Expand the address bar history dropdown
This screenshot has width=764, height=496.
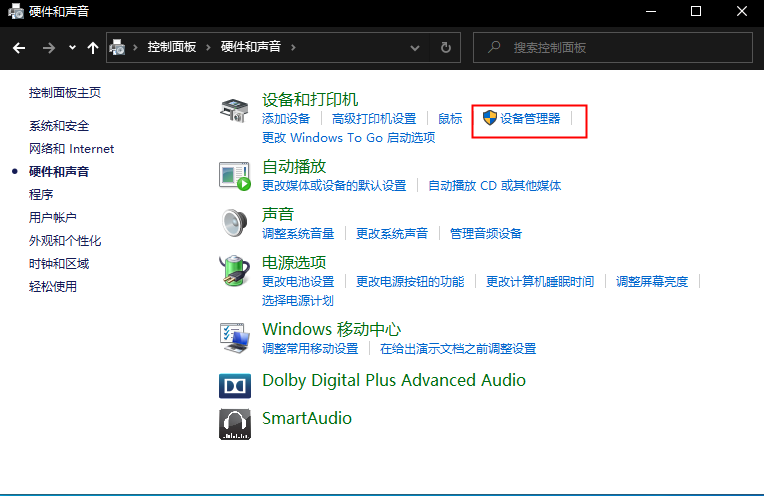pyautogui.click(x=415, y=48)
